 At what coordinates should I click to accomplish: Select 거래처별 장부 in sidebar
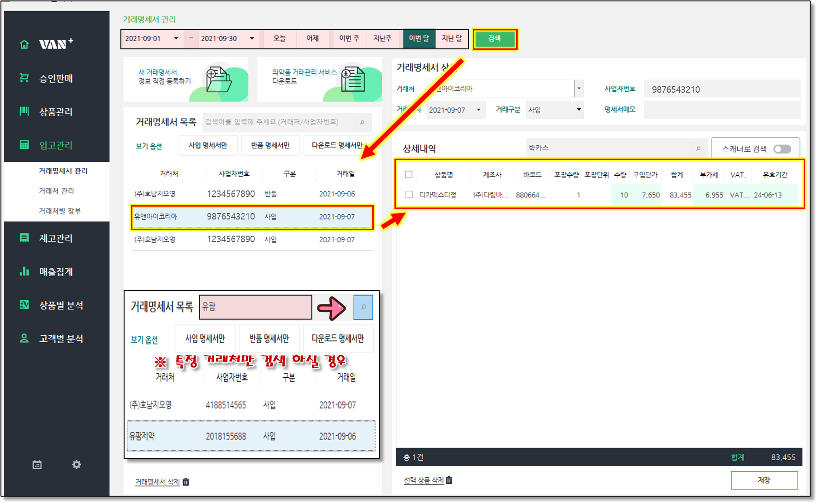tap(60, 211)
